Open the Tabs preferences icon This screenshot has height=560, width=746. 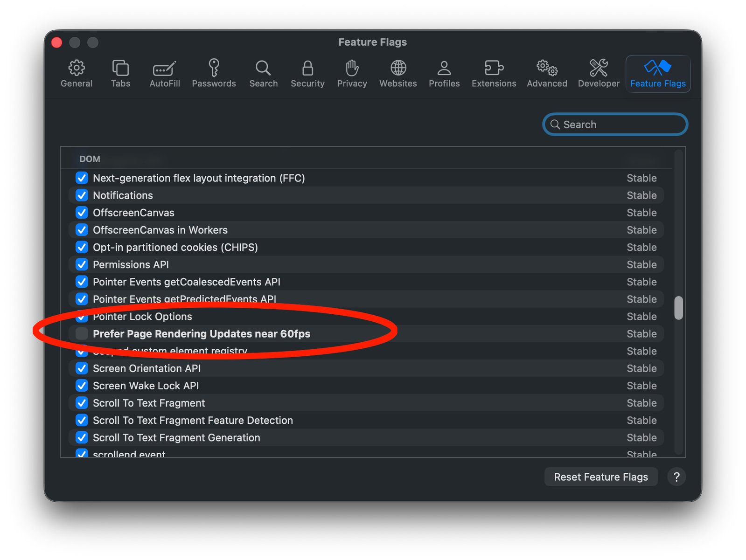coord(120,68)
